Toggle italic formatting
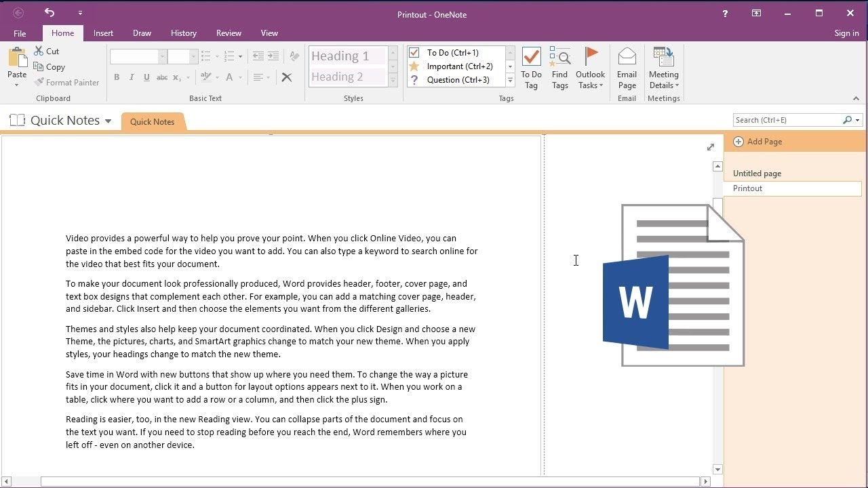The image size is (868, 488). pyautogui.click(x=132, y=77)
